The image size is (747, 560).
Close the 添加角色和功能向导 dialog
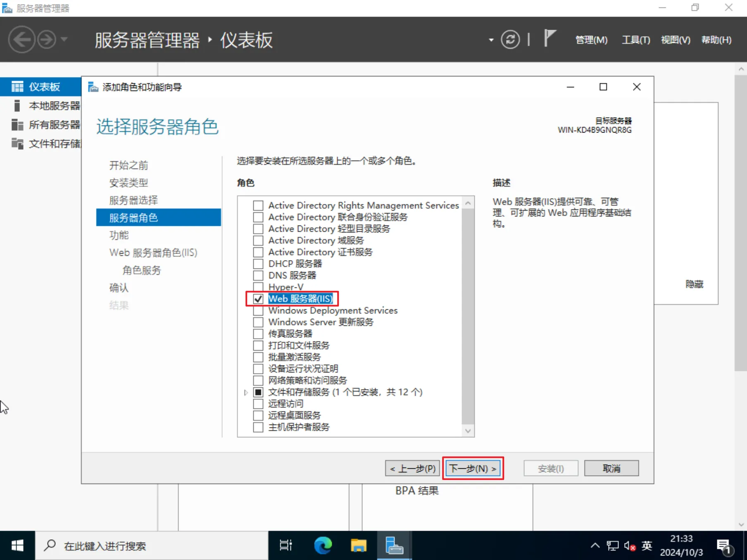tap(637, 87)
